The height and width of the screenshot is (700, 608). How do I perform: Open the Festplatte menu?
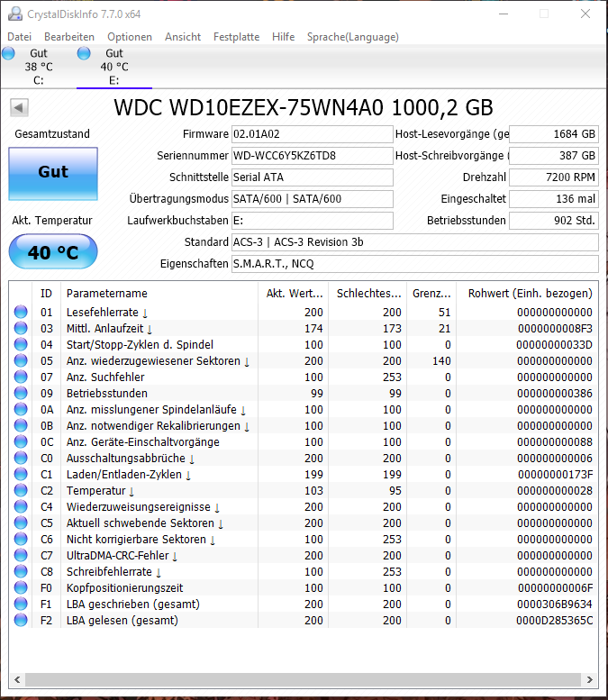[236, 37]
